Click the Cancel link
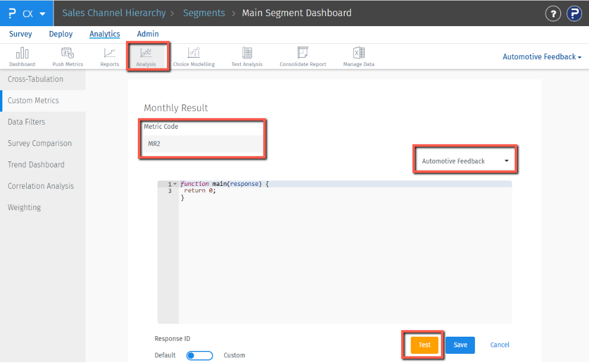The height and width of the screenshot is (364, 589). pos(500,345)
